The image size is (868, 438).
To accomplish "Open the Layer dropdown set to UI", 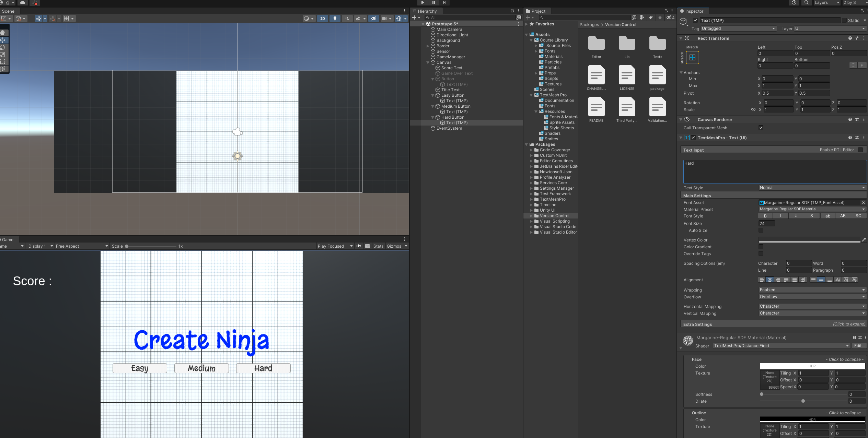I will click(x=830, y=28).
